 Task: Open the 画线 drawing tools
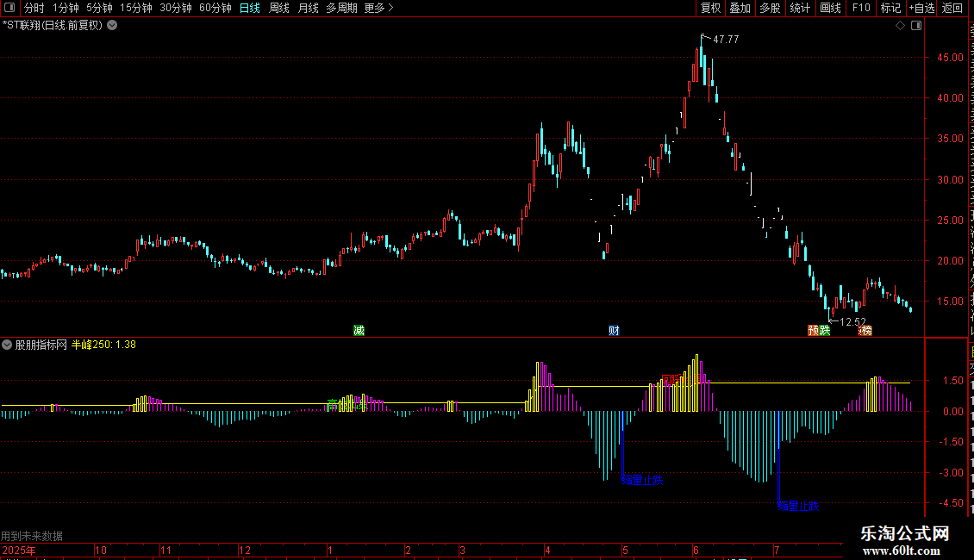tap(830, 8)
